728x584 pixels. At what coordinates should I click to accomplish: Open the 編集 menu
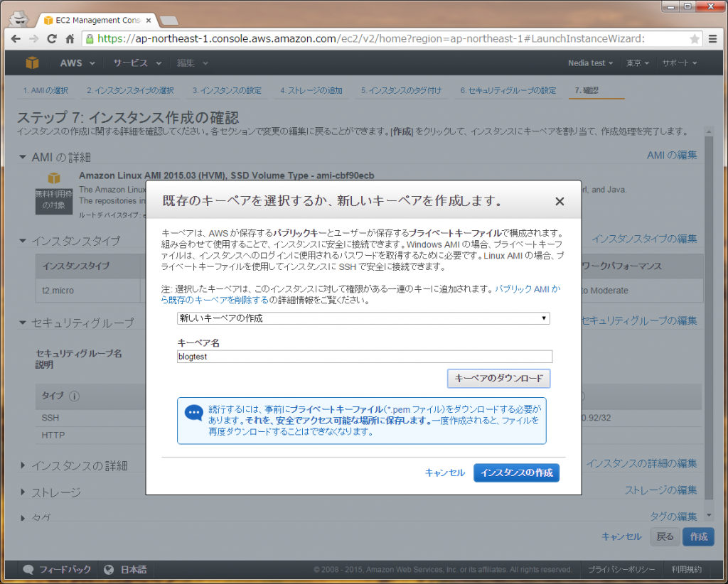(x=192, y=63)
